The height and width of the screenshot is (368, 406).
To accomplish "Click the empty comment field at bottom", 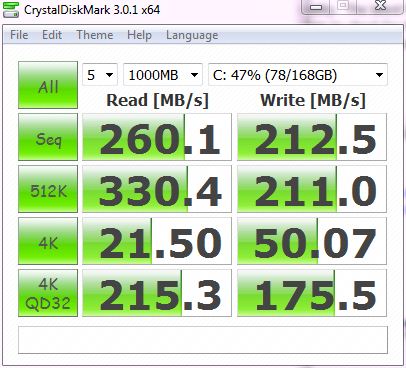I will click(x=203, y=340).
